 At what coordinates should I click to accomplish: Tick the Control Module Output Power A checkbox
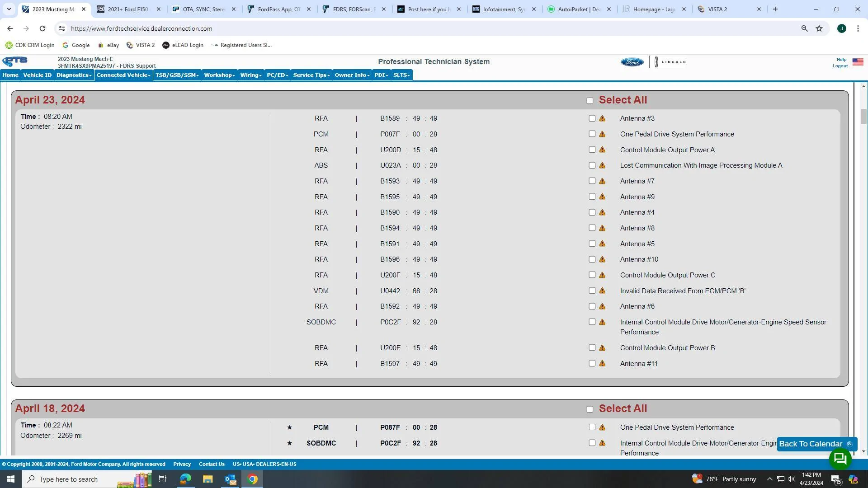(x=592, y=150)
